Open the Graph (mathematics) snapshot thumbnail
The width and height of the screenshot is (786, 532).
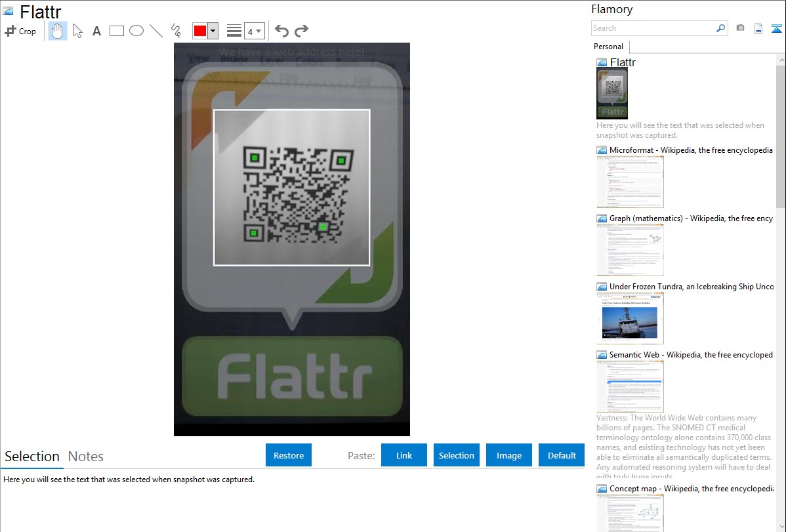click(630, 250)
